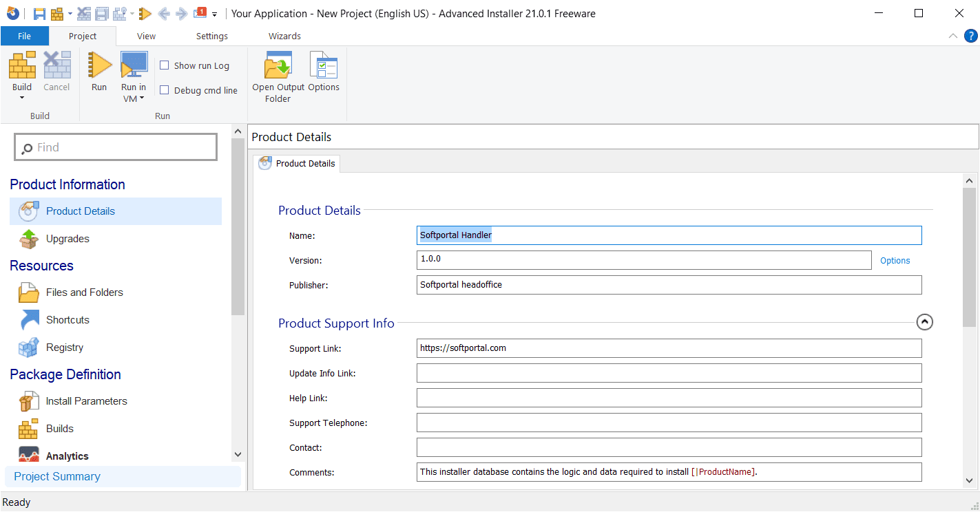Viewport: 980px width, 512px height.
Task: Open the output folder from the ribbon
Action: (x=278, y=66)
